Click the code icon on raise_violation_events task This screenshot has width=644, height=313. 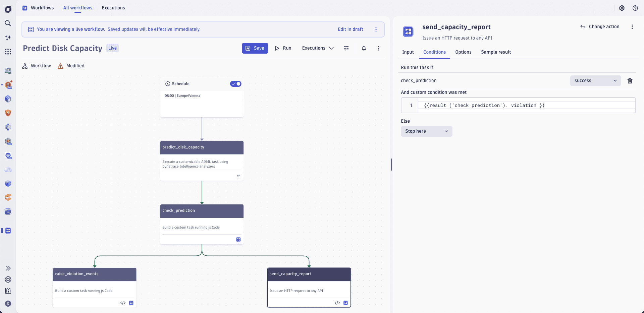coord(123,303)
